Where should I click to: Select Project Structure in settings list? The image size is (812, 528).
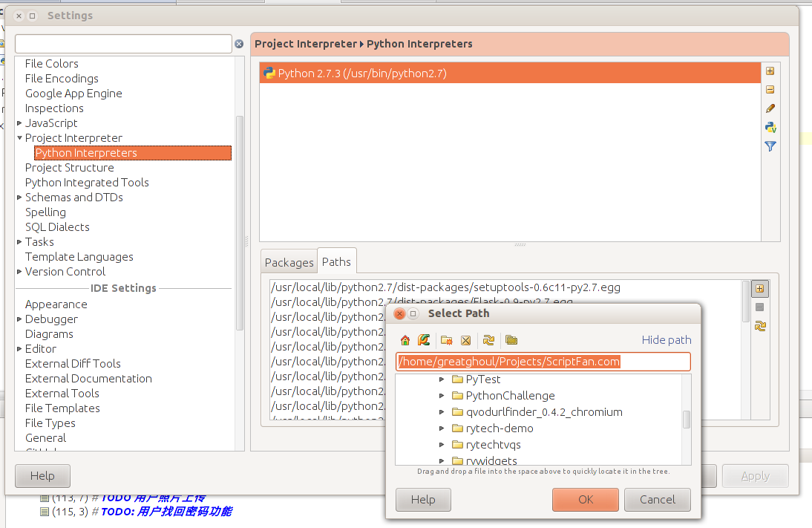tap(69, 168)
